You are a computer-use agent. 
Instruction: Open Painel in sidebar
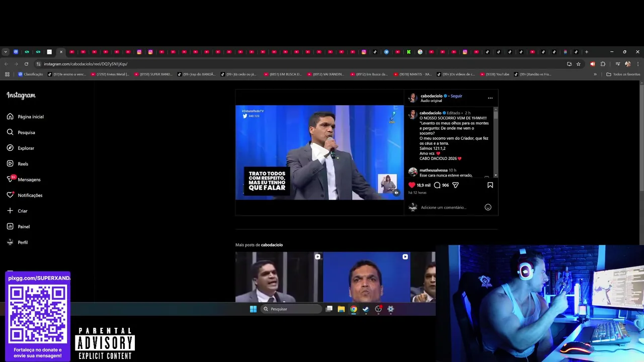(x=18, y=227)
